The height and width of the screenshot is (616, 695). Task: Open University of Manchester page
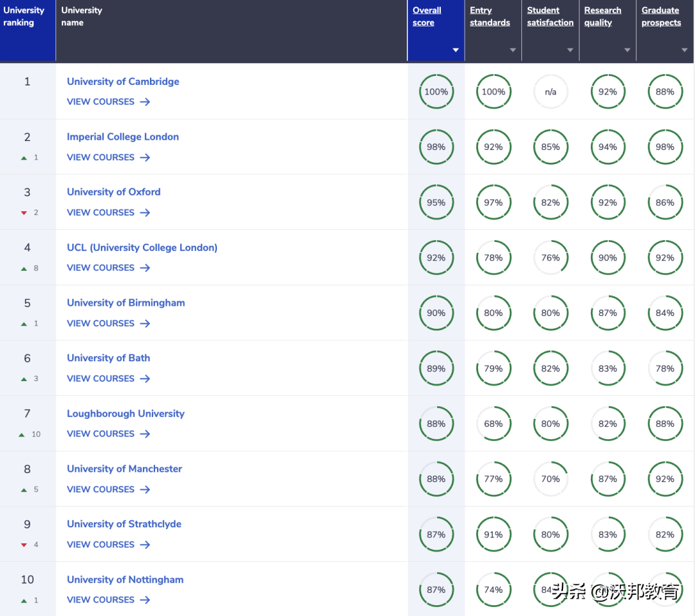124,469
